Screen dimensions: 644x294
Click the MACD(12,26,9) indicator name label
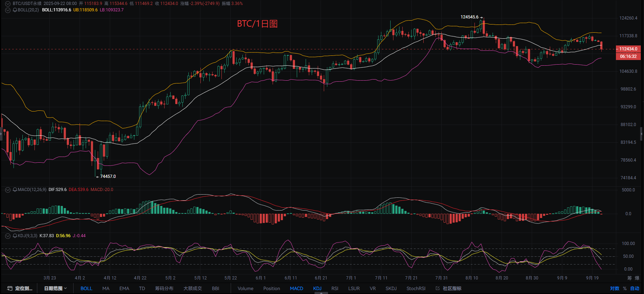32,190
